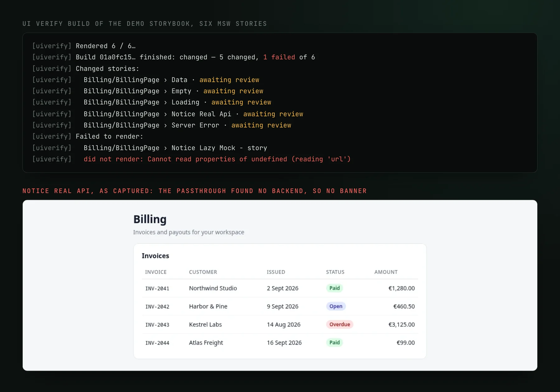Click the Notice Real Api story line
This screenshot has width=560, height=392.
click(168, 114)
